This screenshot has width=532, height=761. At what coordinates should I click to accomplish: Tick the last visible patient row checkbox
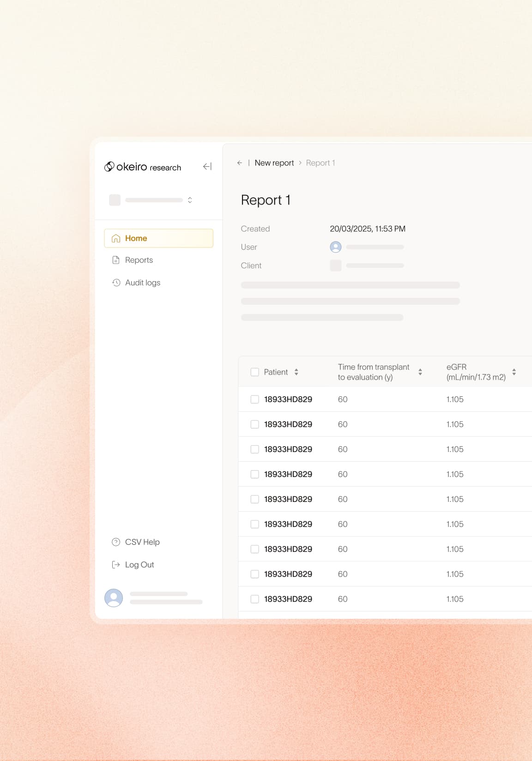coord(254,599)
